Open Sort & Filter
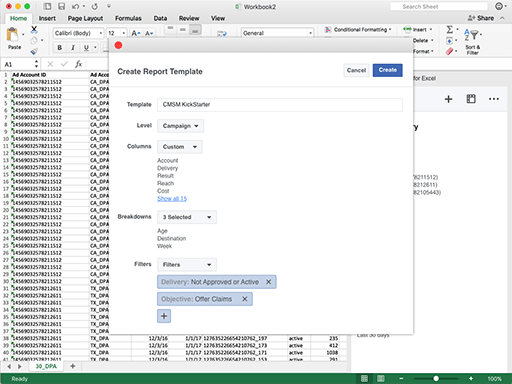The height and width of the screenshot is (384, 512). [x=473, y=42]
